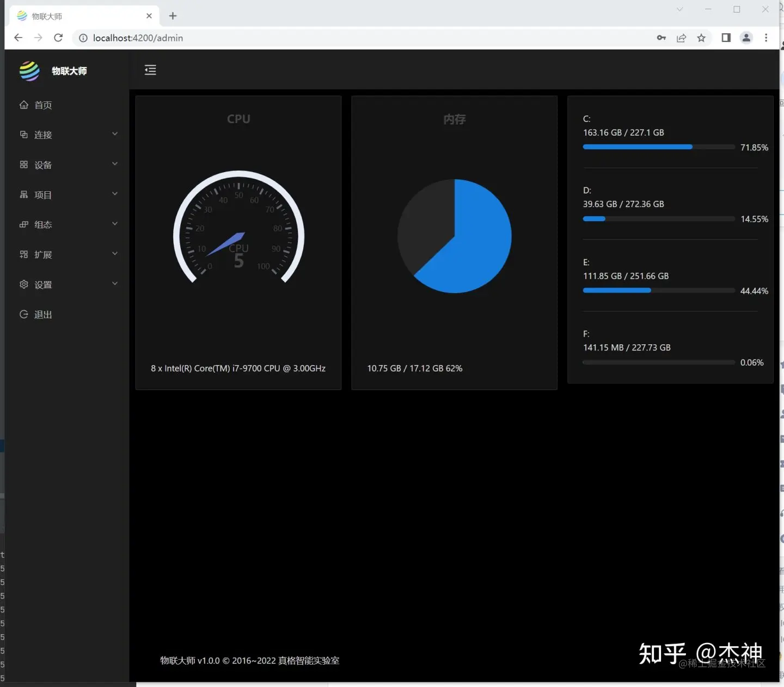Open Chrome three-dot menu
784x687 pixels.
pos(766,38)
